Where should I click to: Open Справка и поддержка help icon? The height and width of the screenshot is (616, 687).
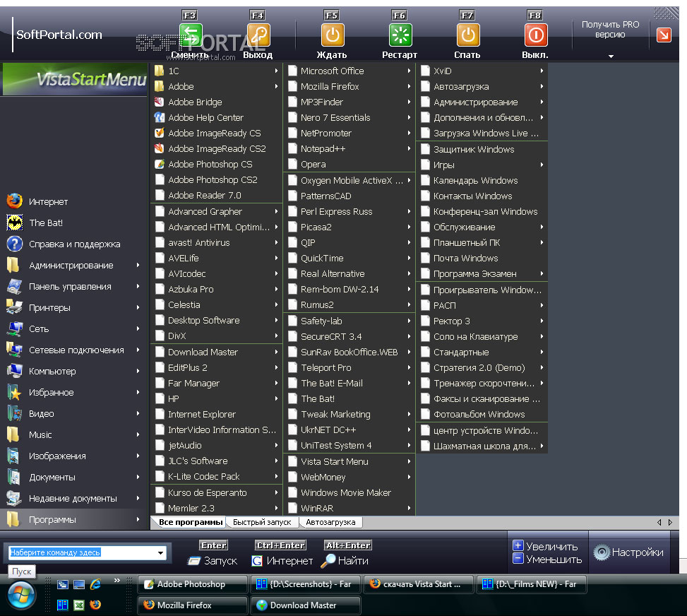coord(14,244)
